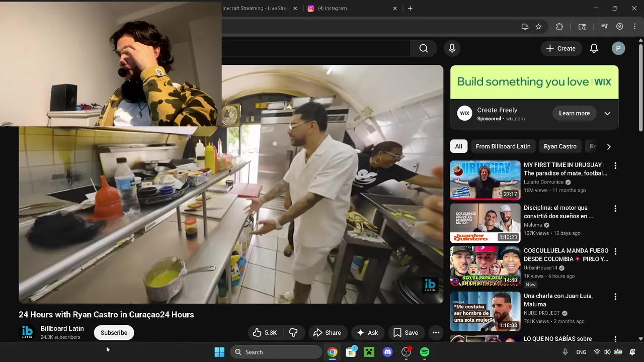
Task: Open Chrome extensions puzzle icon
Action: click(559, 27)
